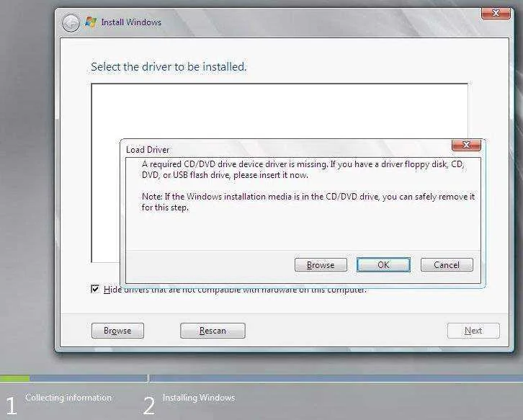Click the 'Select the driver to be installed.' heading
Viewport: 523px width, 420px height.
[169, 67]
